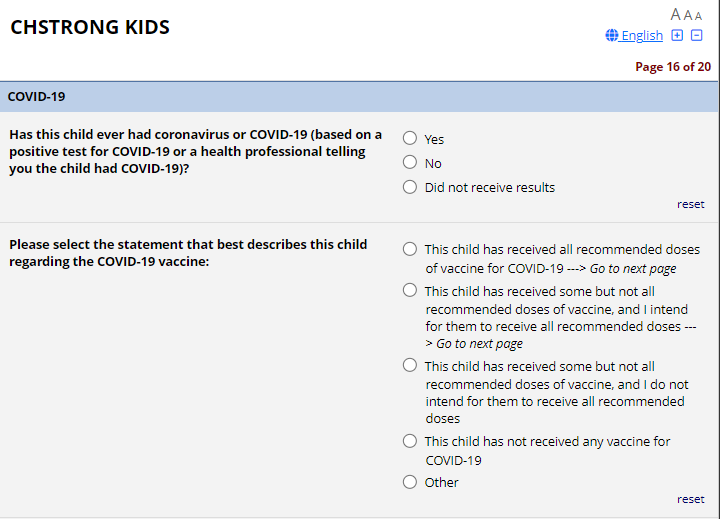Viewport: 720px width, 519px height.
Task: Reset the COVID-19 vaccine question answer
Action: 690,499
